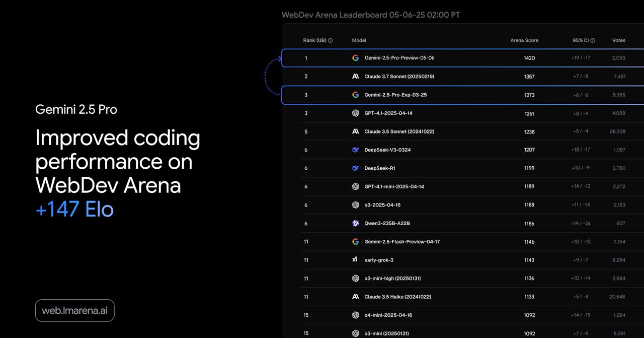Select the DeepSeek-R1 model name
Viewport: 644px width, 338px height.
tap(376, 168)
